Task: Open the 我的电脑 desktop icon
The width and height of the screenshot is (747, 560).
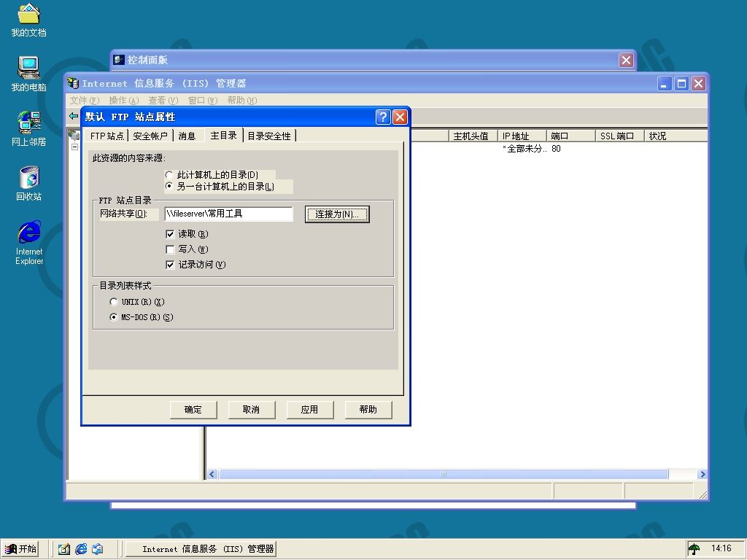Action: tap(28, 74)
